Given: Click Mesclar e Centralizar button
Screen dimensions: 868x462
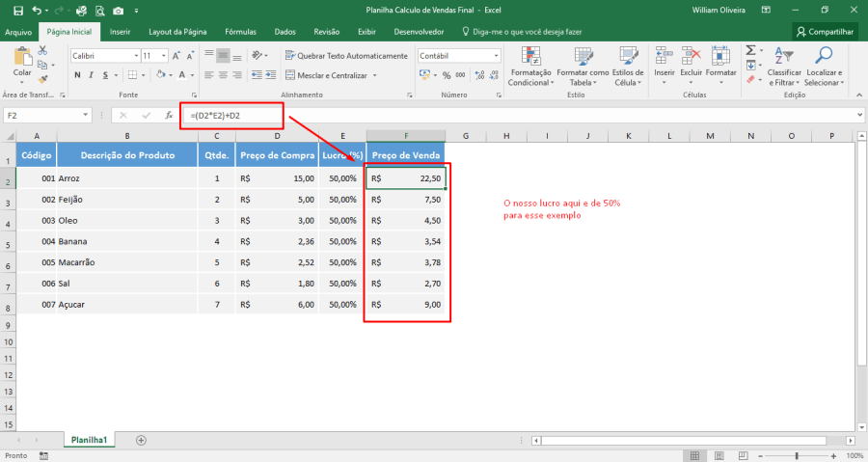Looking at the screenshot, I should 326,75.
